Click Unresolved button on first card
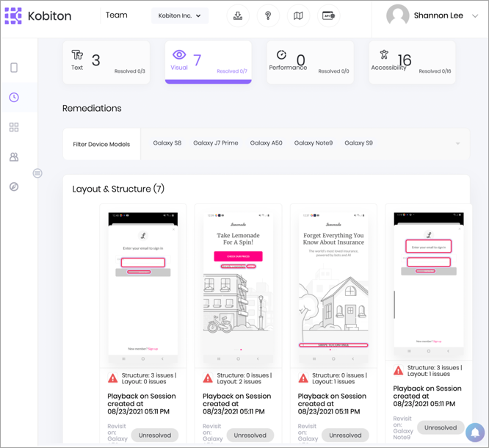The width and height of the screenshot is (489, 448). click(155, 435)
